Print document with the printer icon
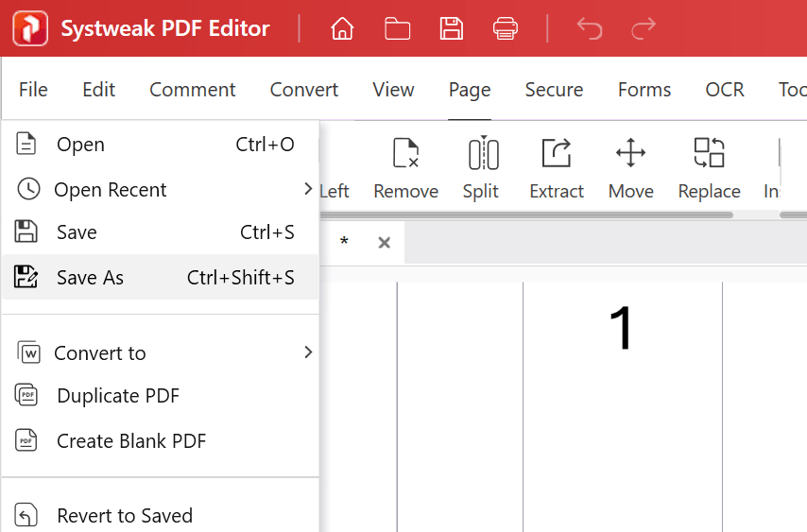The height and width of the screenshot is (532, 807). 506,28
